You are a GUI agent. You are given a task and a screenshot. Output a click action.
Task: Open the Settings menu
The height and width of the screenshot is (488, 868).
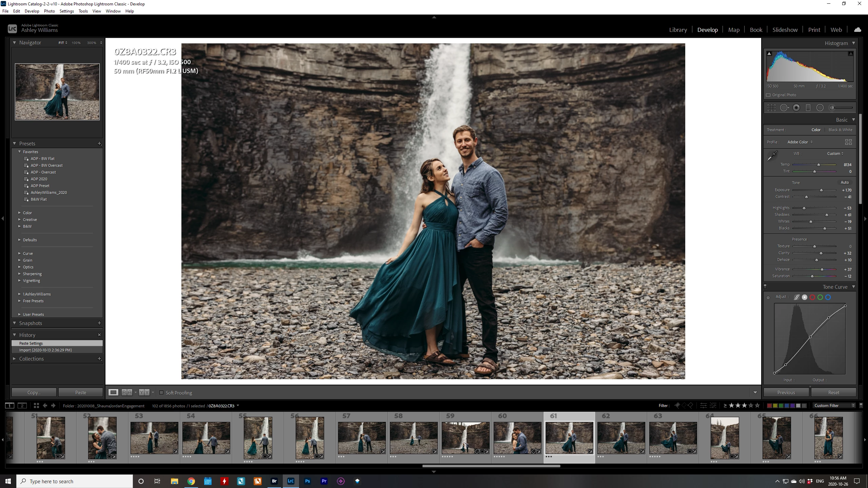tap(66, 11)
